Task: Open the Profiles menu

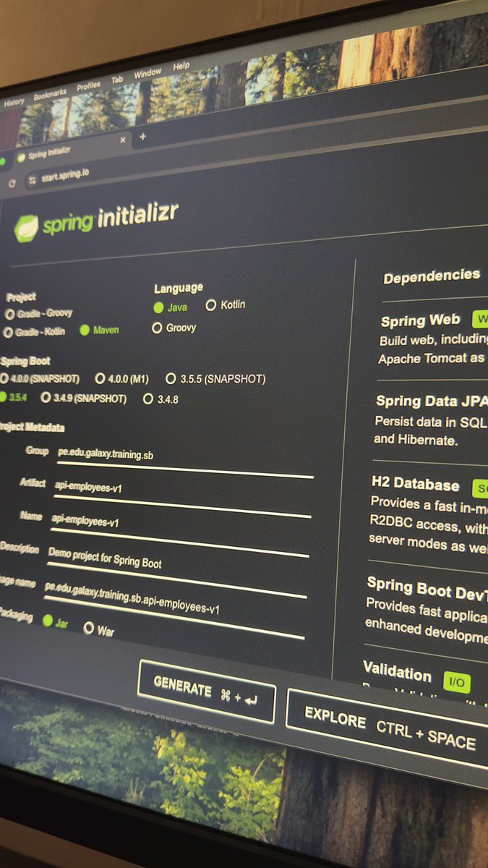Action: click(x=88, y=85)
